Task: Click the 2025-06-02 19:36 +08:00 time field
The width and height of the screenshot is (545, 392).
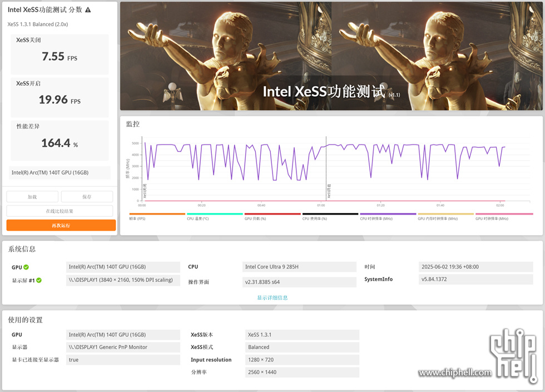Action: pyautogui.click(x=476, y=267)
